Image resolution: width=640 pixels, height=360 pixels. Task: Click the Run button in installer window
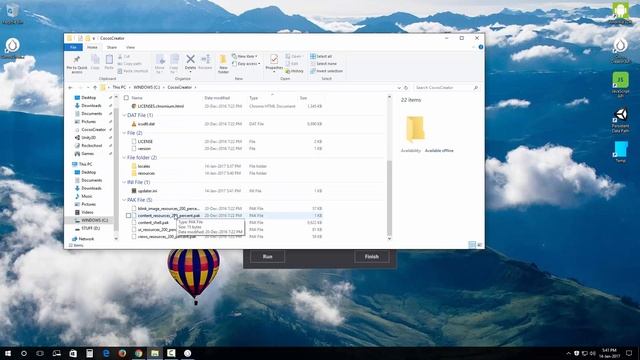267,257
